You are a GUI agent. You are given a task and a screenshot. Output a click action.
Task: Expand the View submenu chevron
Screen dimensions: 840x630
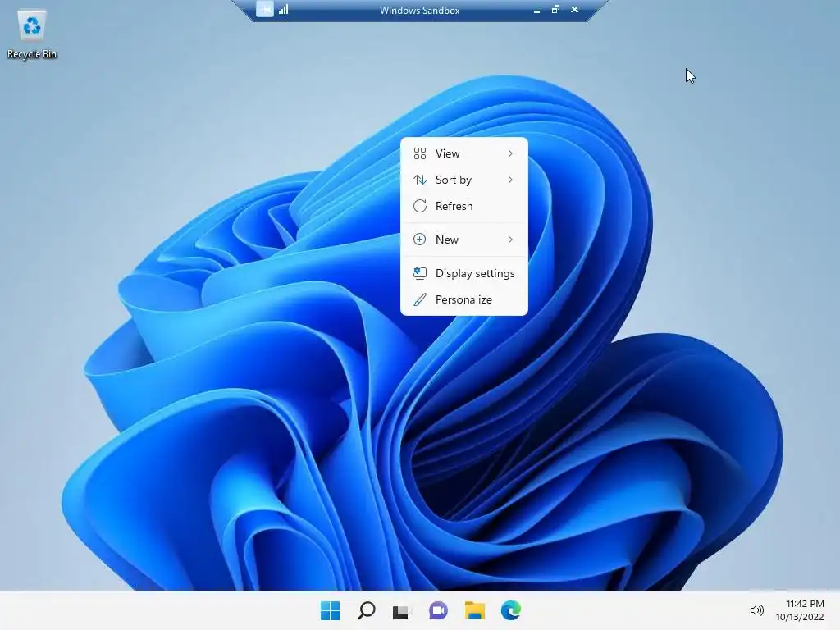pyautogui.click(x=510, y=153)
